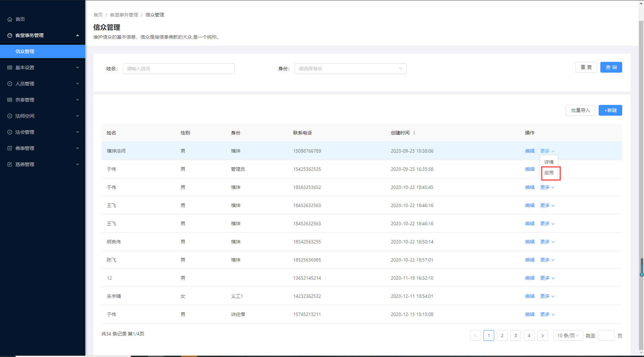644x357 pixels.
Task: Click the home icon beside 首页 in sidebar
Action: (x=10, y=19)
